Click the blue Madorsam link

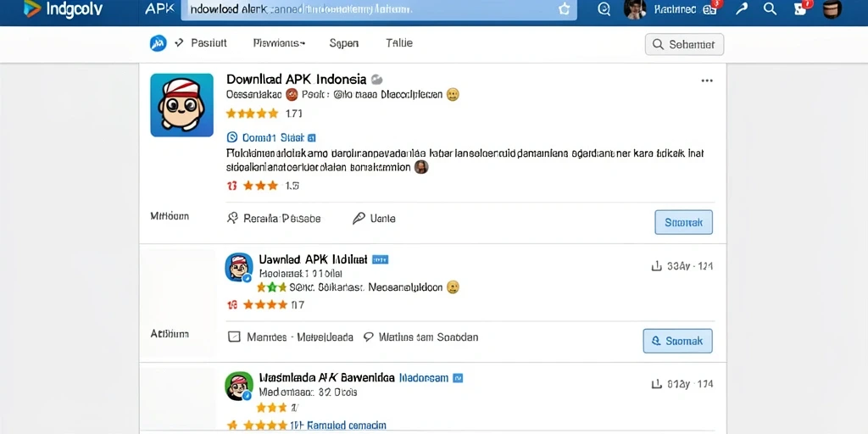pyautogui.click(x=424, y=377)
